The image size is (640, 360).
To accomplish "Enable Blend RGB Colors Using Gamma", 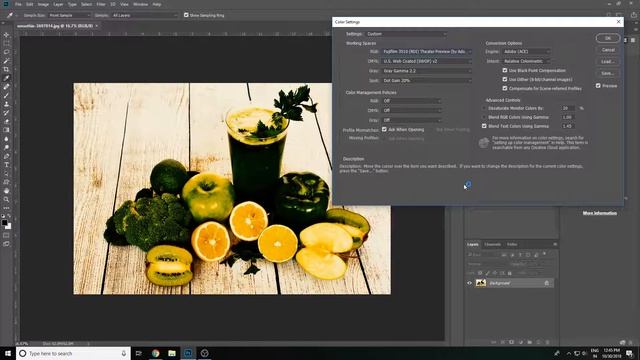I will pyautogui.click(x=484, y=117).
